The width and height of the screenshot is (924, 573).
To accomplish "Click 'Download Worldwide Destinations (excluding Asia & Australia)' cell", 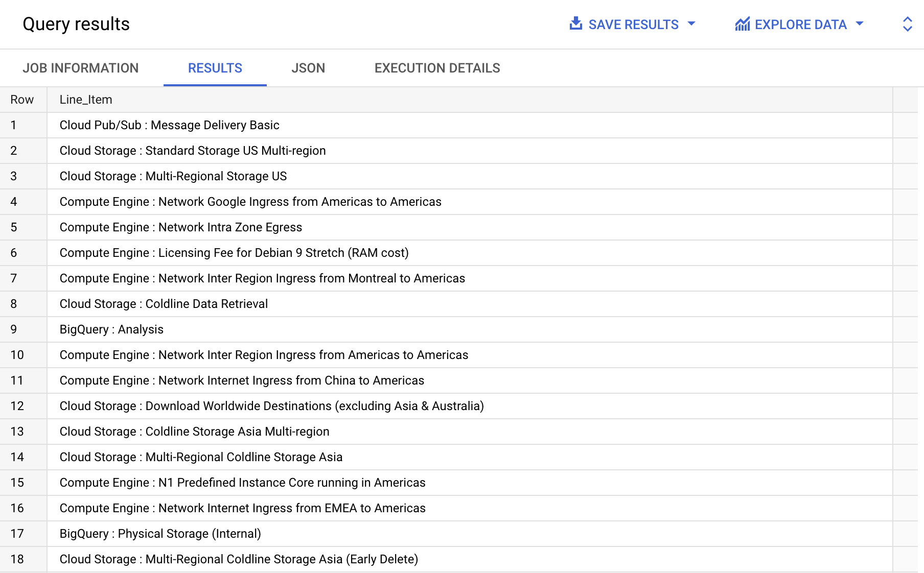I will (470, 406).
